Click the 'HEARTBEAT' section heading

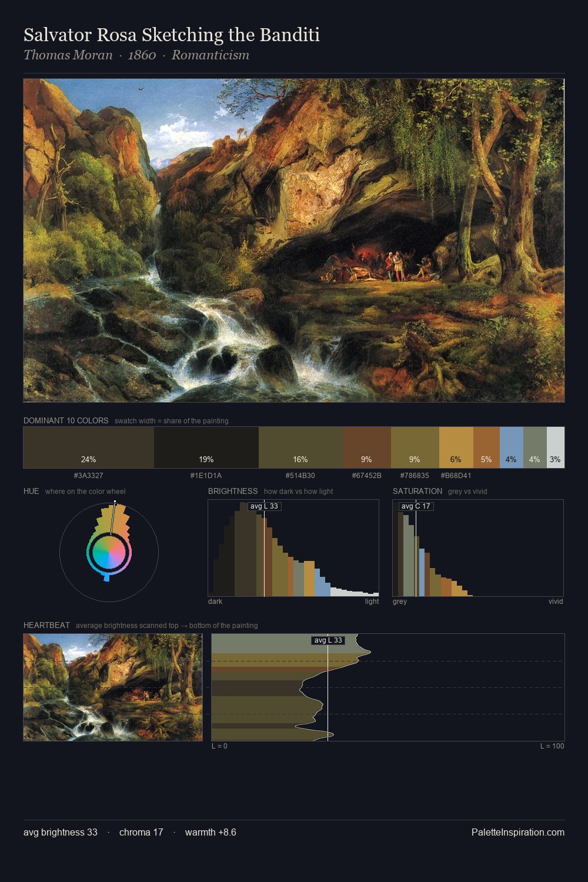[x=46, y=625]
